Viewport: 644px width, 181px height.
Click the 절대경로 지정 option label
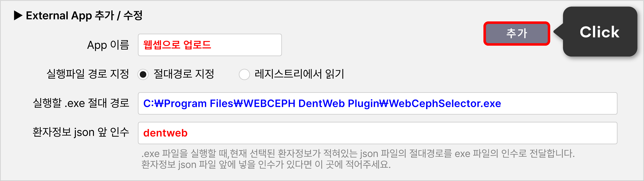(x=184, y=74)
